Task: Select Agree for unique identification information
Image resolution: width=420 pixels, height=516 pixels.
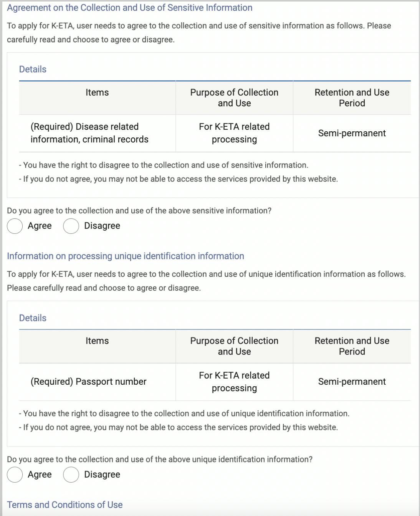Action: coord(15,475)
